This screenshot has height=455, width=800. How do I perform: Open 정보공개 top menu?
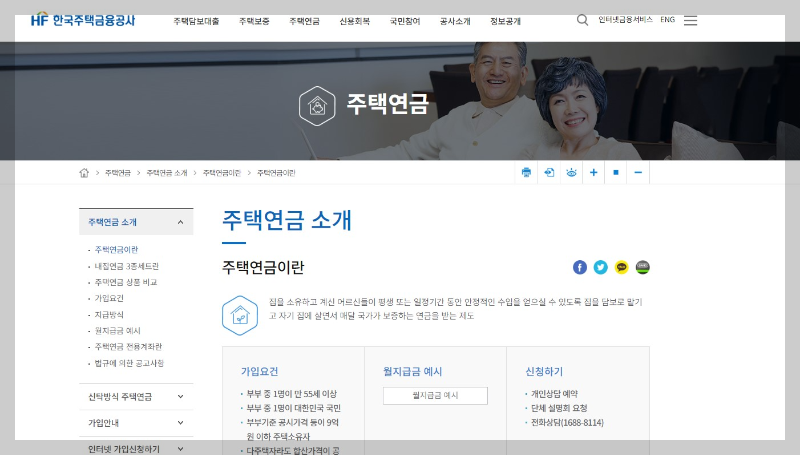coord(506,21)
